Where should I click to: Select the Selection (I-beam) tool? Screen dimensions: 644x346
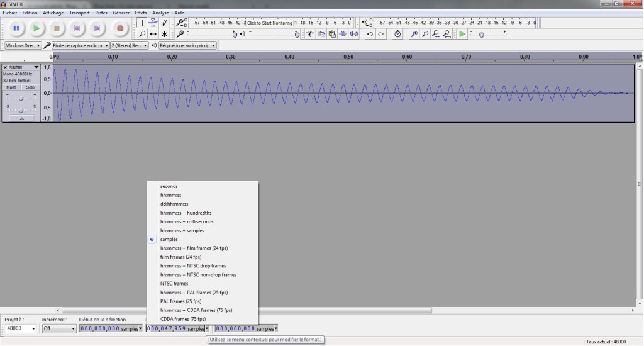coord(142,23)
